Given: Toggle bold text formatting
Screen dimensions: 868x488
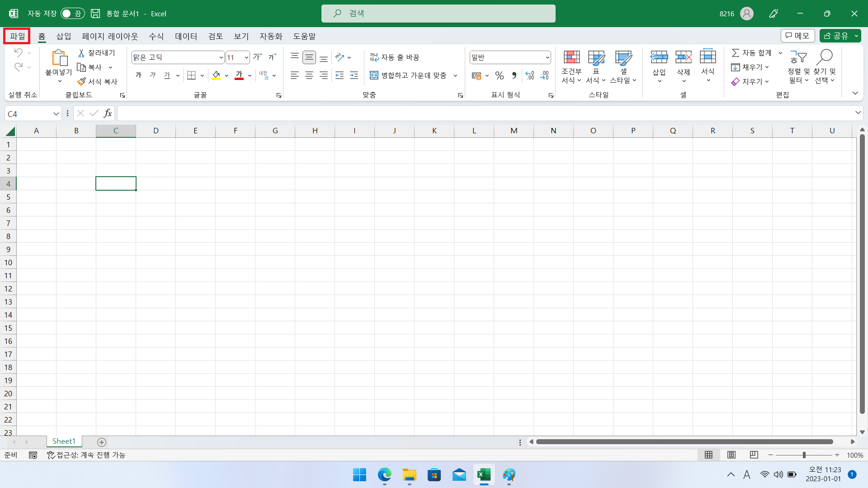Looking at the screenshot, I should [x=138, y=75].
